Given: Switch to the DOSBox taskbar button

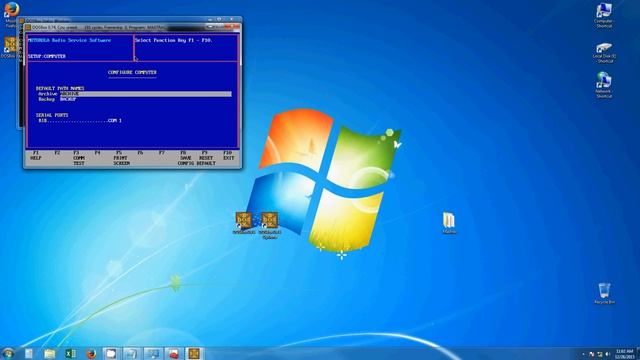Looking at the screenshot, I should 194,353.
